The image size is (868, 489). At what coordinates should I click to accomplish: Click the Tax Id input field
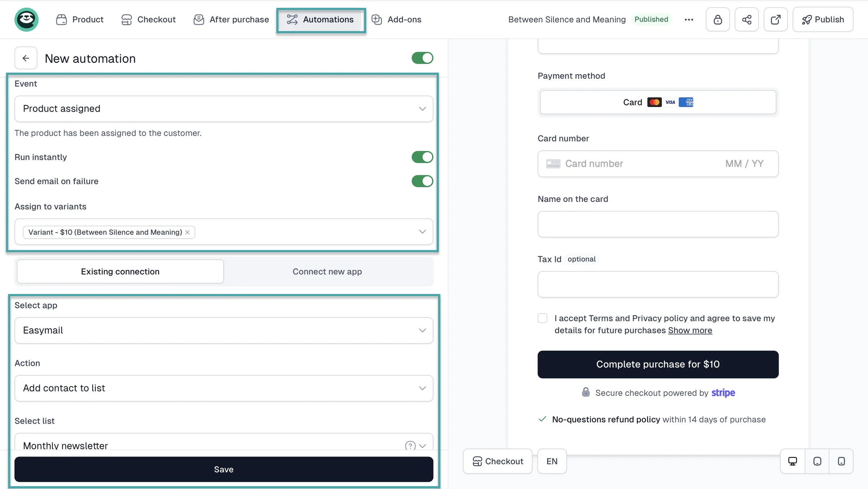(x=658, y=284)
